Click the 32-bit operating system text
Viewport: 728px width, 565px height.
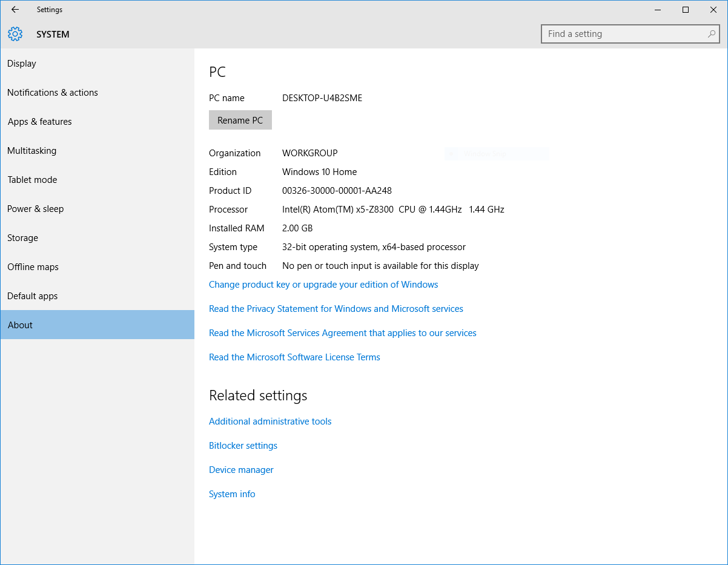coord(374,247)
